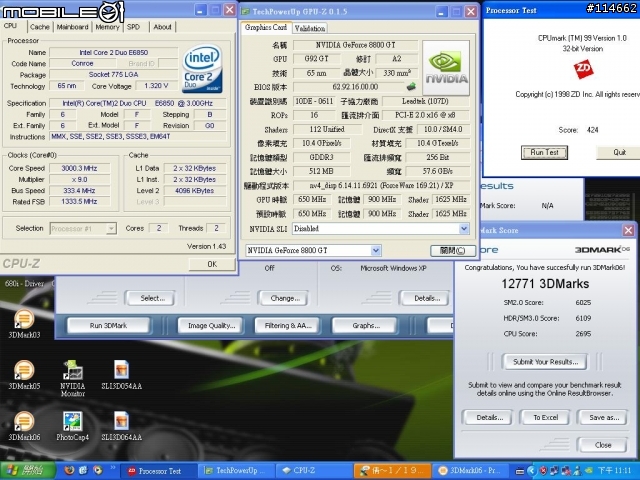Click OK in the CPU-Z window
Viewport: 640px width, 480px height.
coord(212,264)
